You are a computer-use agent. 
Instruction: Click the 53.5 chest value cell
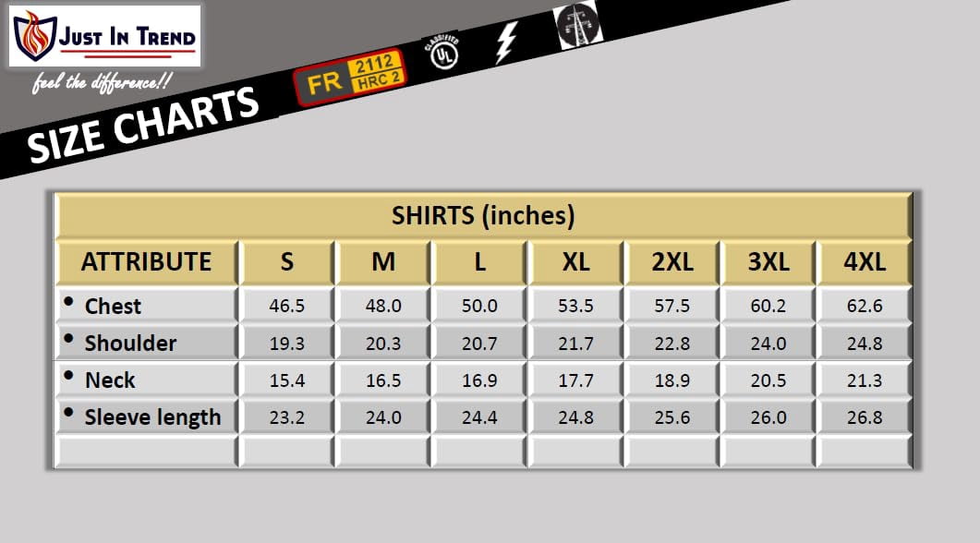(x=575, y=306)
